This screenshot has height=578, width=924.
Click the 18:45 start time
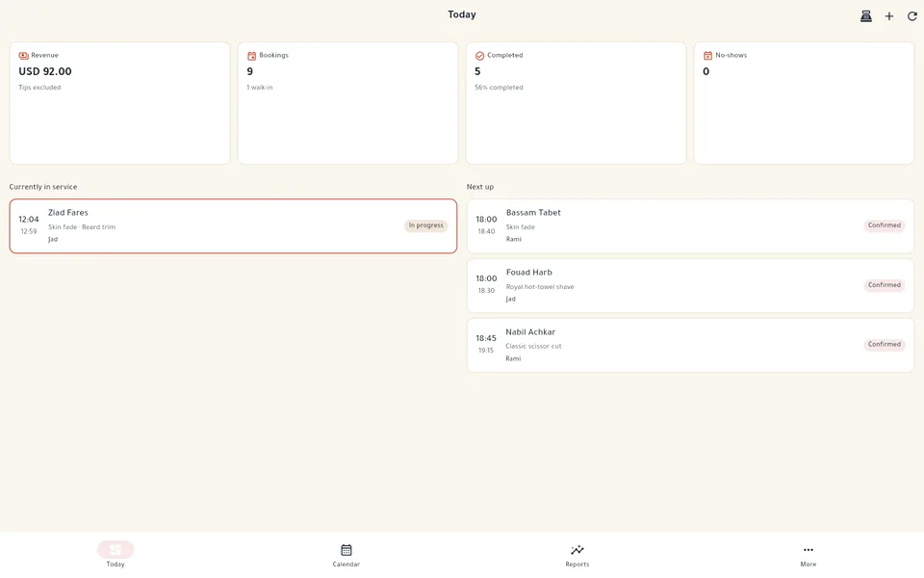[x=486, y=338]
